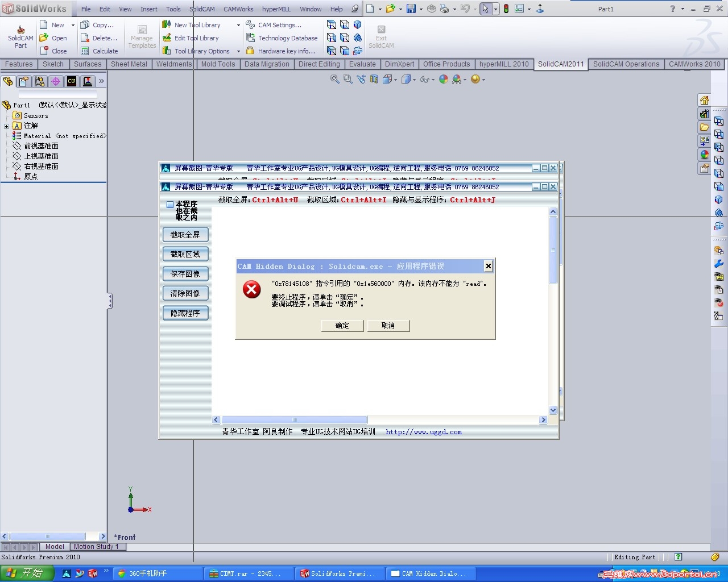728x582 pixels.
Task: Click the 取消 button in the error dialog
Action: (388, 326)
